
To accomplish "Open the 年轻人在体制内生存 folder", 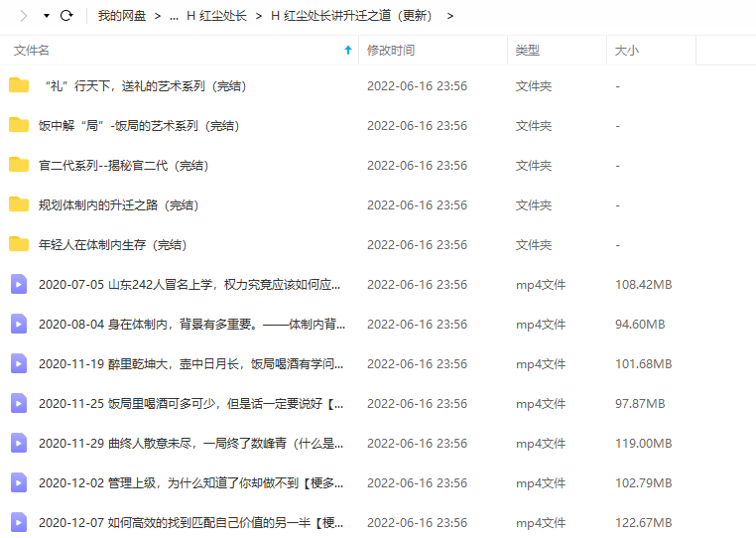I will tap(112, 245).
